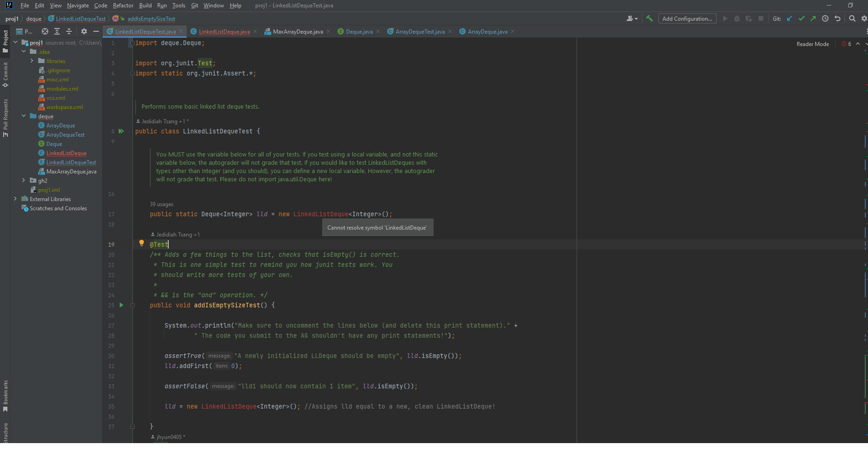Click the Git Commit checkmark icon
This screenshot has width=868, height=473.
pos(801,19)
